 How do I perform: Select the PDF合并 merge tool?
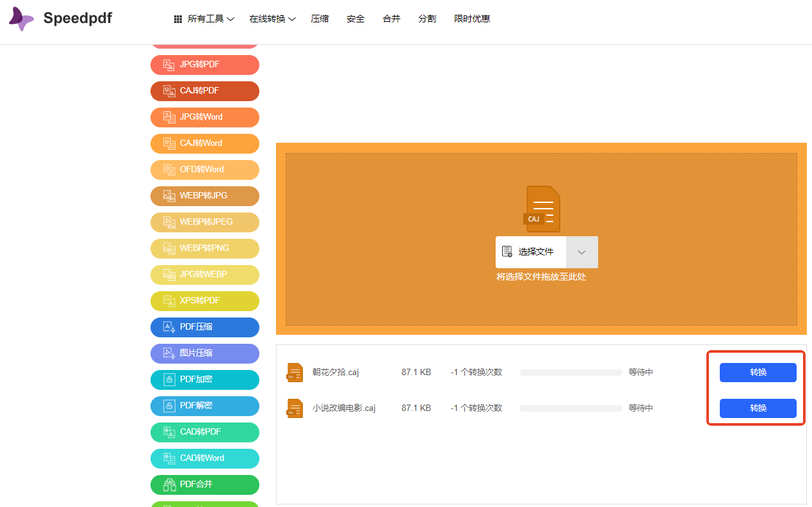pos(204,485)
